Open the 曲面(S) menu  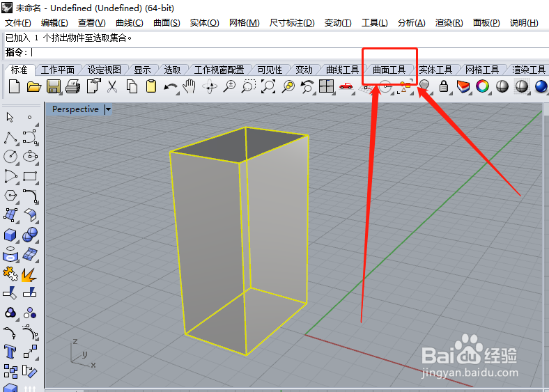point(167,23)
